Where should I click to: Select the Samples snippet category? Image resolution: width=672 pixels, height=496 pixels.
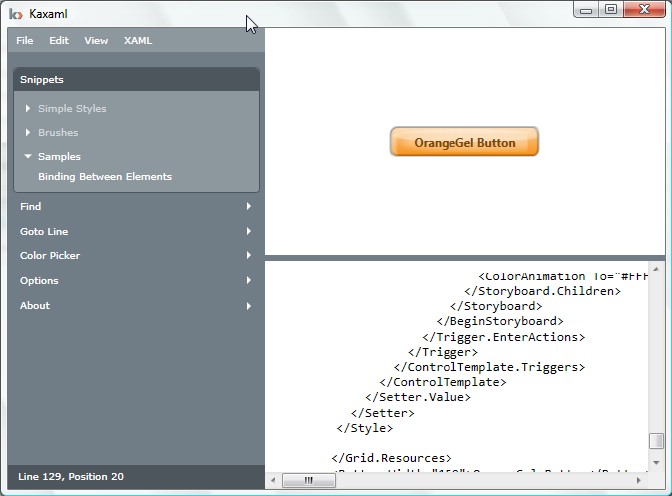pyautogui.click(x=59, y=156)
